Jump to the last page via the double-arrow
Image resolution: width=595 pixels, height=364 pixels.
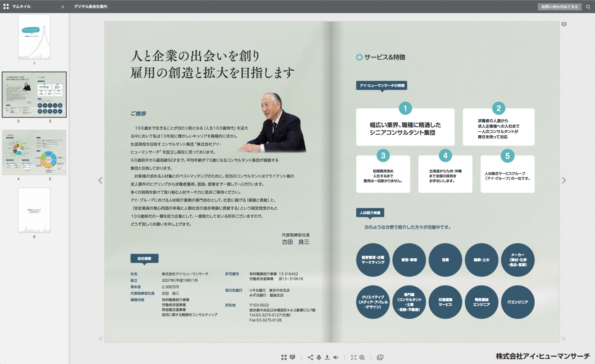click(x=563, y=338)
